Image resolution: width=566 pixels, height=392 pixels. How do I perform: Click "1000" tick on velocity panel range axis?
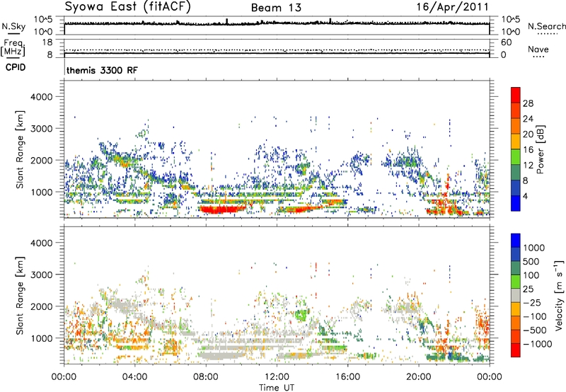click(42, 338)
